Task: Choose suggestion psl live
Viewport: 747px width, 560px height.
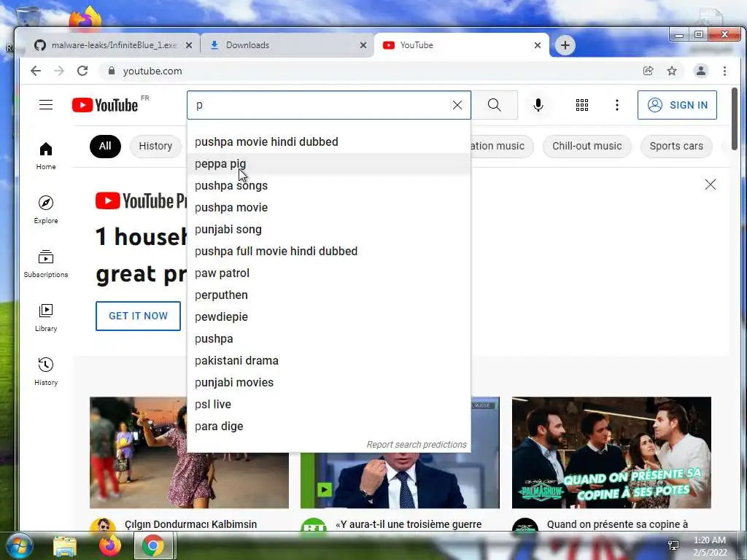Action: pyautogui.click(x=329, y=404)
